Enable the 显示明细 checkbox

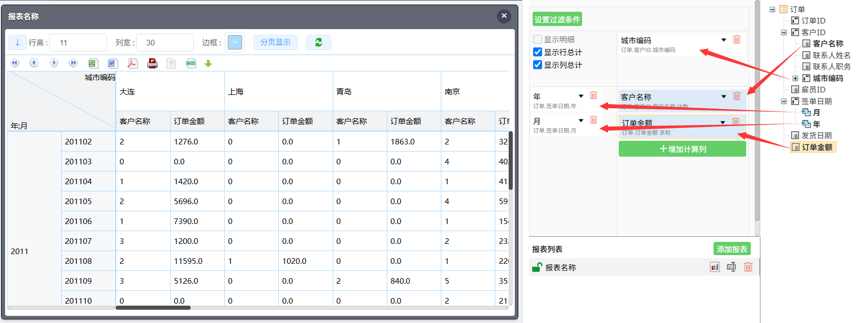click(537, 39)
